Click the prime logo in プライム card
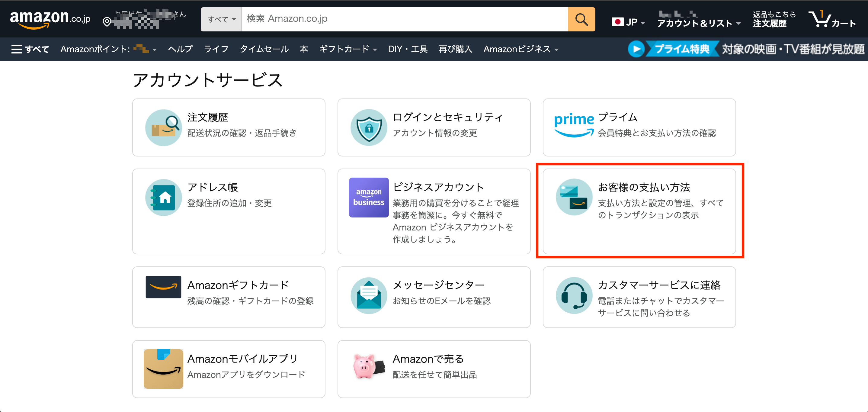This screenshot has width=868, height=412. pos(574,125)
